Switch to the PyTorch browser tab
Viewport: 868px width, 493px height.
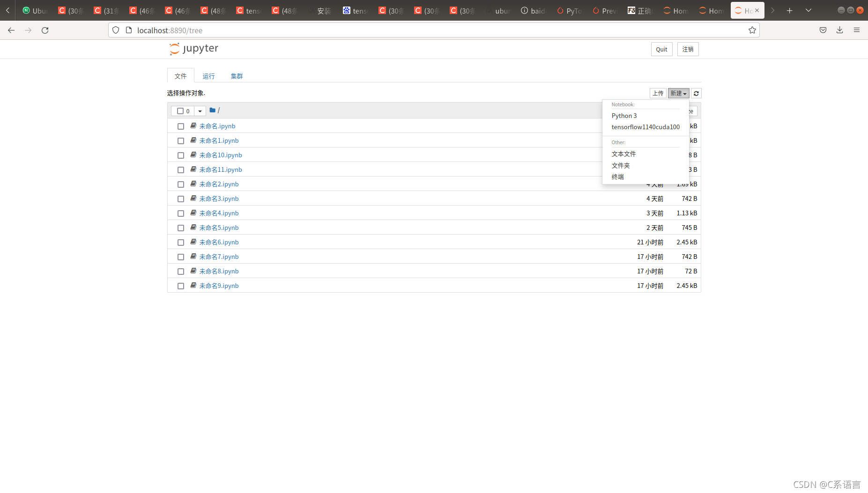click(x=570, y=10)
